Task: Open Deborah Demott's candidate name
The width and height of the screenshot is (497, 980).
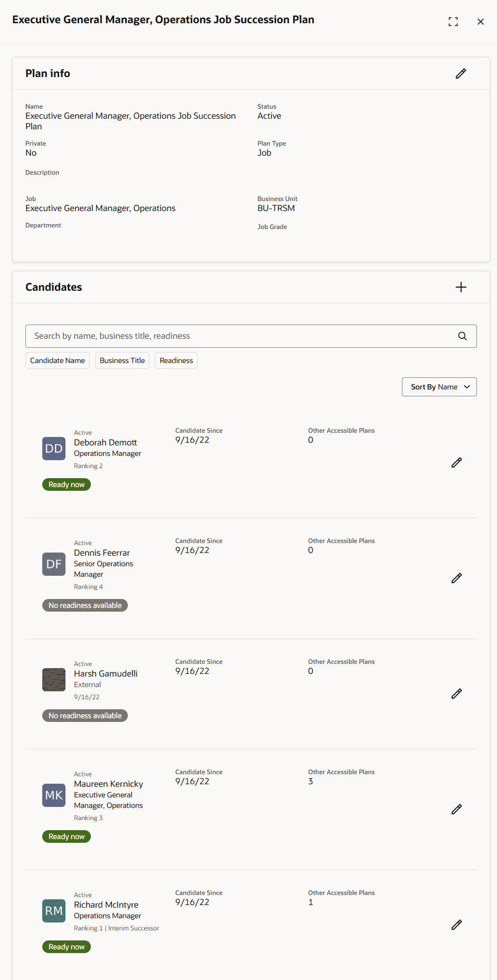Action: tap(105, 443)
